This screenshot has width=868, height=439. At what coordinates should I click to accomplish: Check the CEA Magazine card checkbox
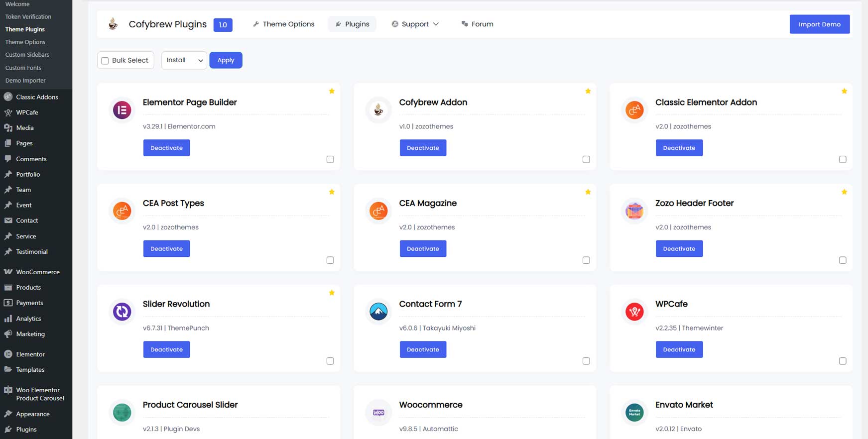click(586, 260)
